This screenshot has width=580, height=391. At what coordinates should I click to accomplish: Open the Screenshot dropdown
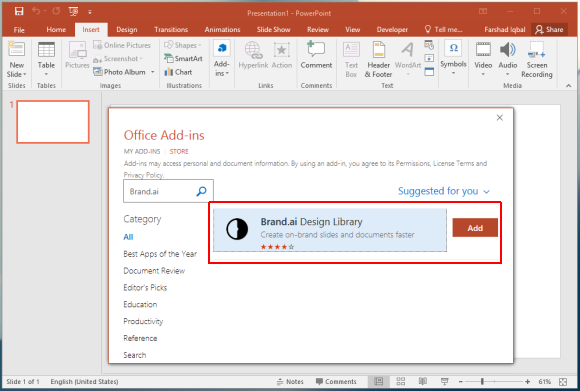118,58
